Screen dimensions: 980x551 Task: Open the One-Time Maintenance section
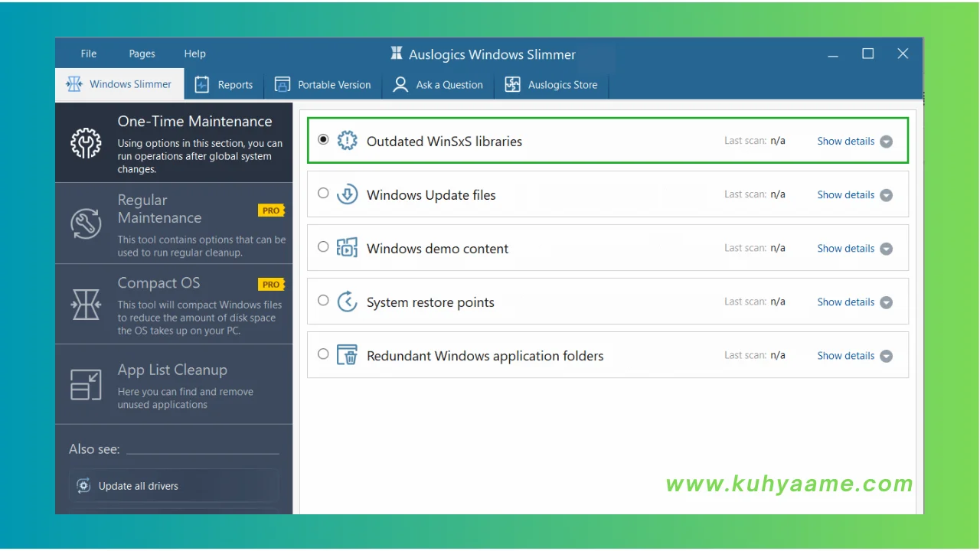tap(174, 142)
